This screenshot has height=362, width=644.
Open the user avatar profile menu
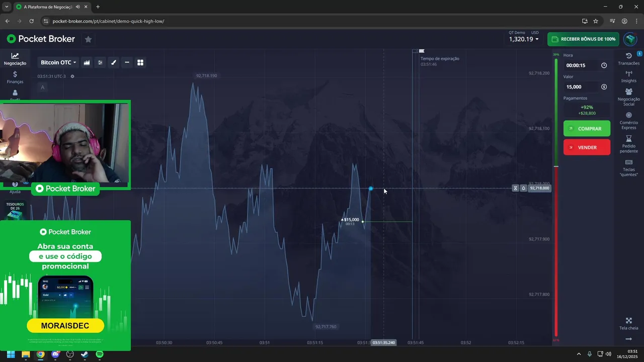coord(630,39)
